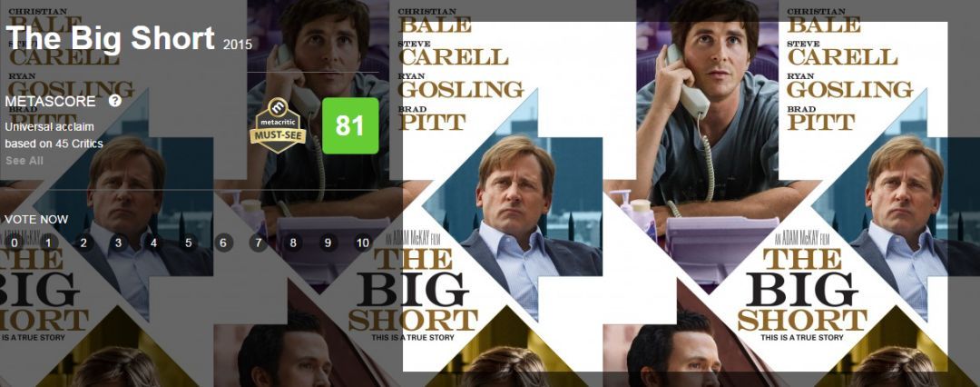Click 'based on 45 Critics' text
Viewport: 980px width, 387px height.
[54, 144]
